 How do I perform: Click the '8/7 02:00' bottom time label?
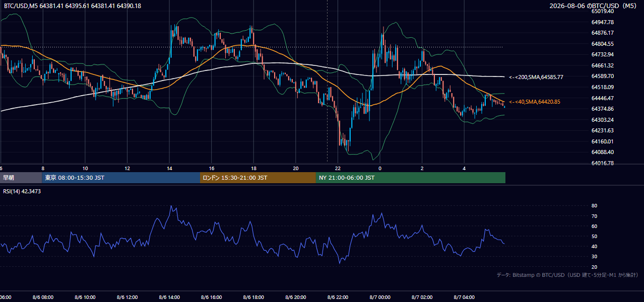click(x=422, y=297)
